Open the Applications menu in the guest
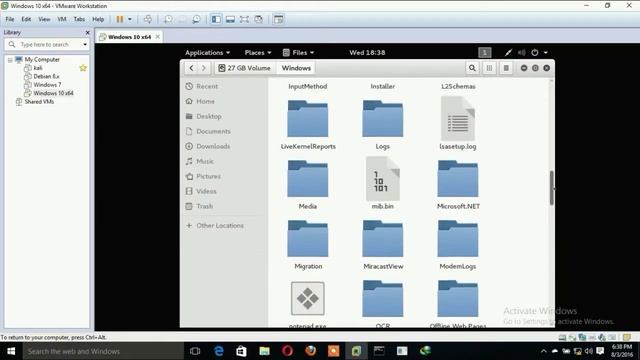640x360 pixels. [x=207, y=53]
